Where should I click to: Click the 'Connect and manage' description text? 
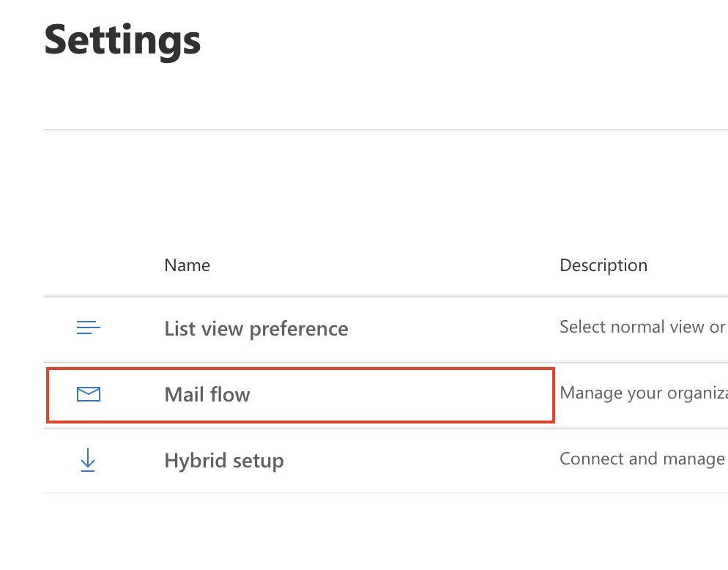644,459
